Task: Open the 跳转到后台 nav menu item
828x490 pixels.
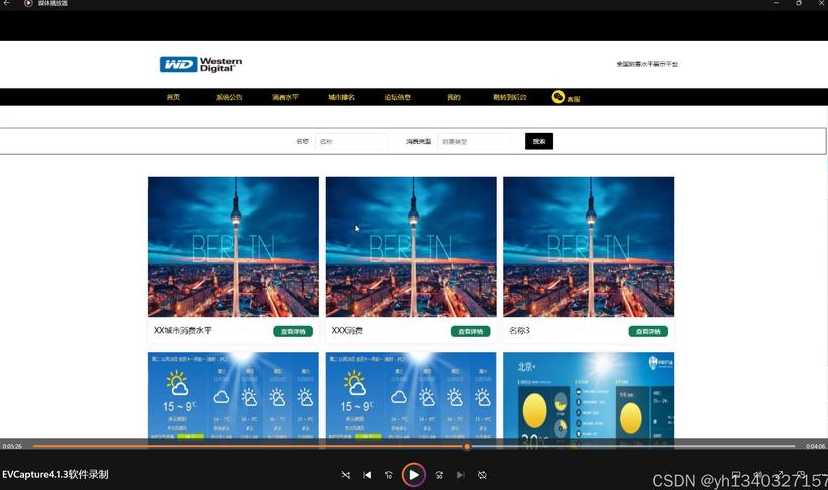Action: (x=510, y=97)
